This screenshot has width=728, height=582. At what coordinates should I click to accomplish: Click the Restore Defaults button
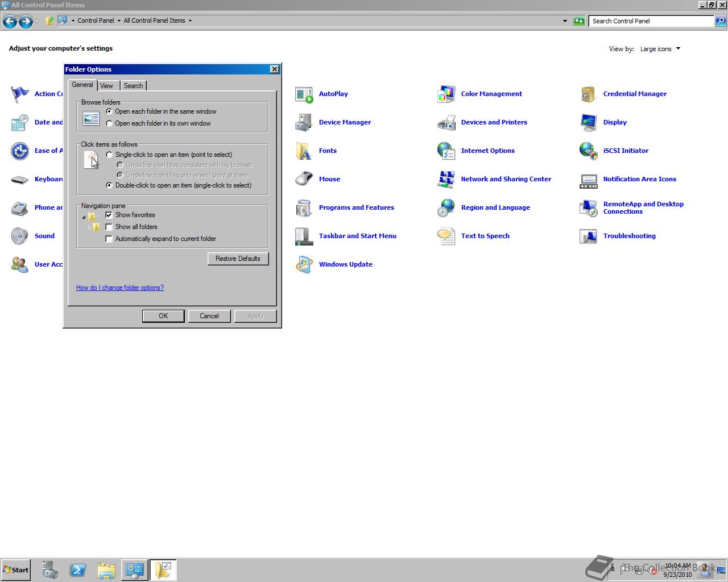point(238,259)
